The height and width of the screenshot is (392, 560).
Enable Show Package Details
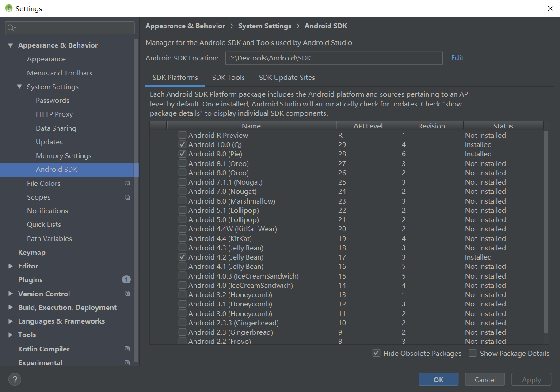click(x=472, y=353)
